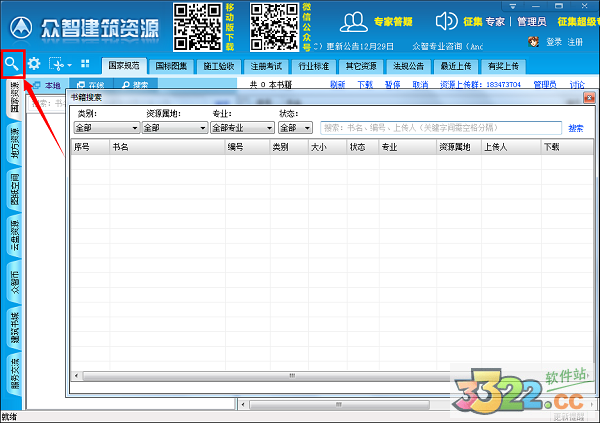Screen dimensions: 600x423
Task: Click the 注册 register link
Action: point(575,42)
